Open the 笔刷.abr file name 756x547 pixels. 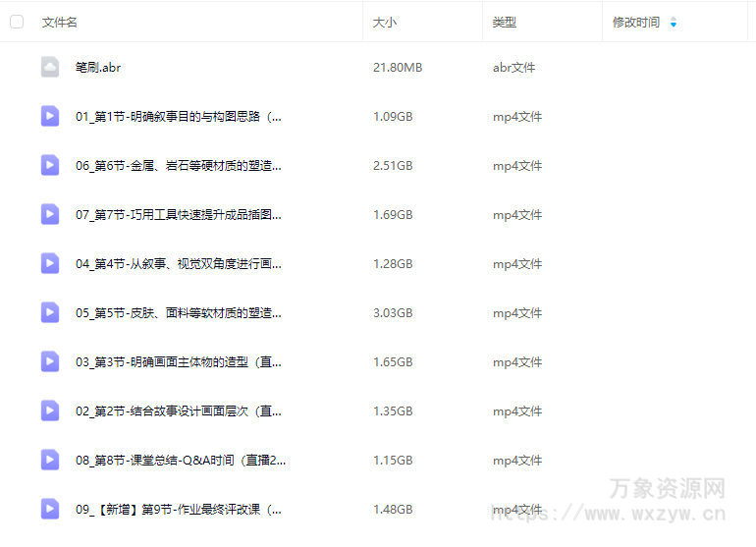point(98,68)
